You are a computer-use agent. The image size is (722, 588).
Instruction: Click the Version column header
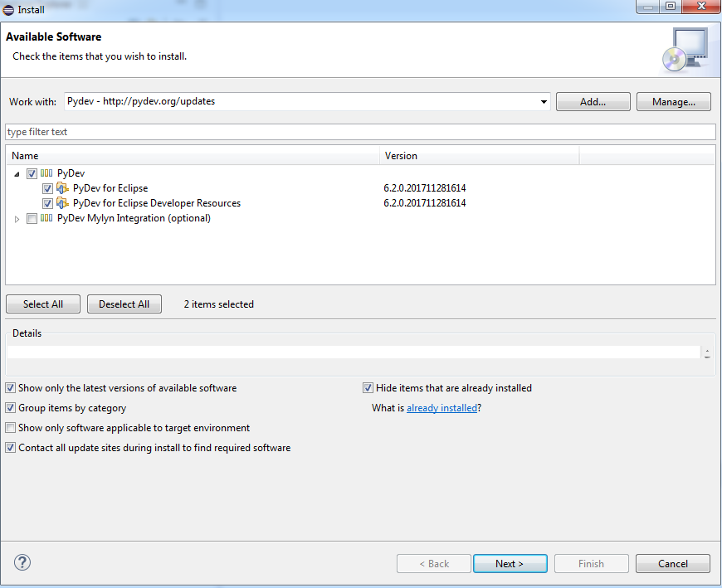coord(480,156)
